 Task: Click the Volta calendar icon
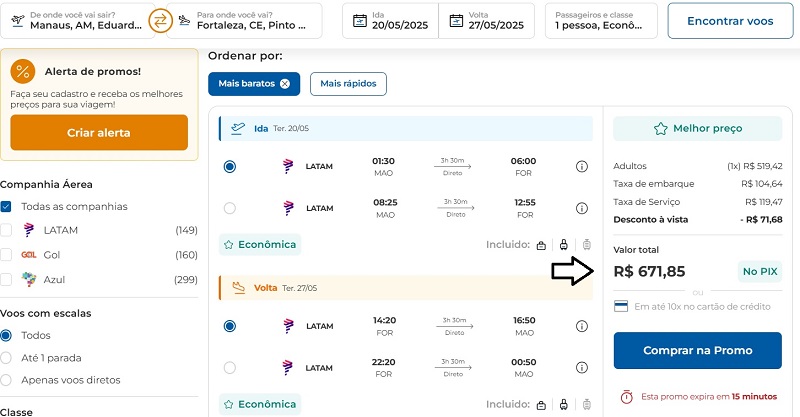pyautogui.click(x=456, y=21)
